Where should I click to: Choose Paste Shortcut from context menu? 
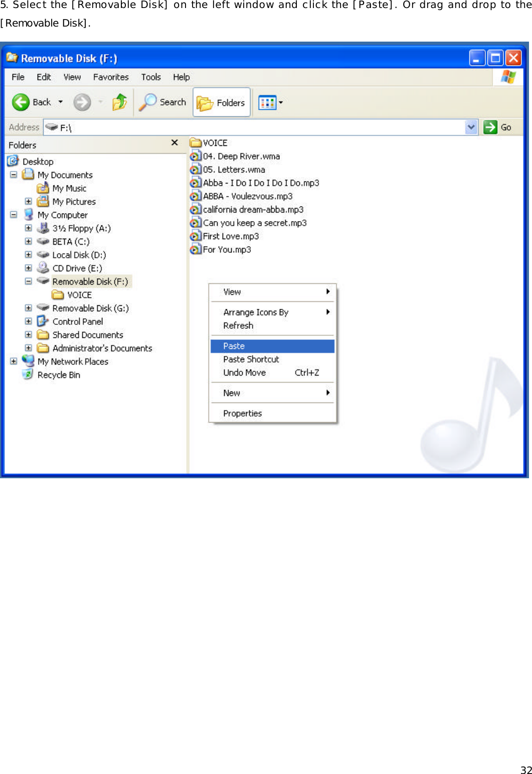[272, 359]
